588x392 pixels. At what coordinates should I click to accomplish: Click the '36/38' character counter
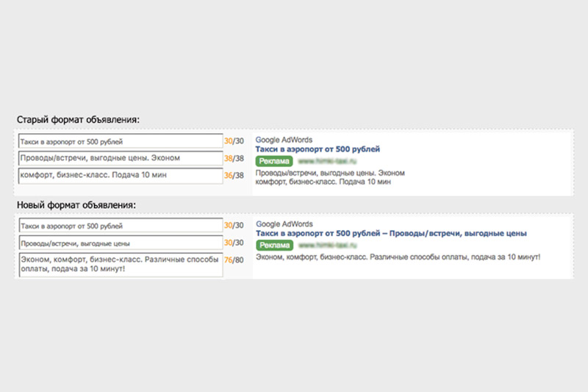click(234, 176)
